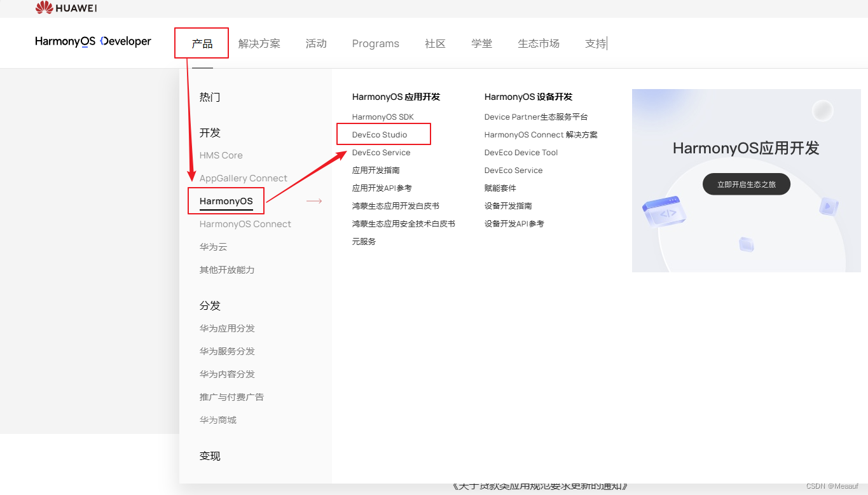The height and width of the screenshot is (495, 868).
Task: Click the 立即开启生态之旅 button
Action: 746,184
